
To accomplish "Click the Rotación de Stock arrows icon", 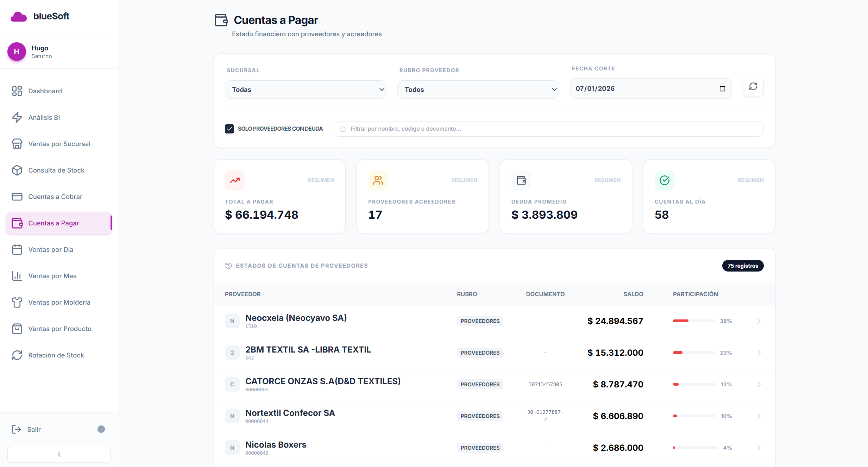I will coord(17,355).
